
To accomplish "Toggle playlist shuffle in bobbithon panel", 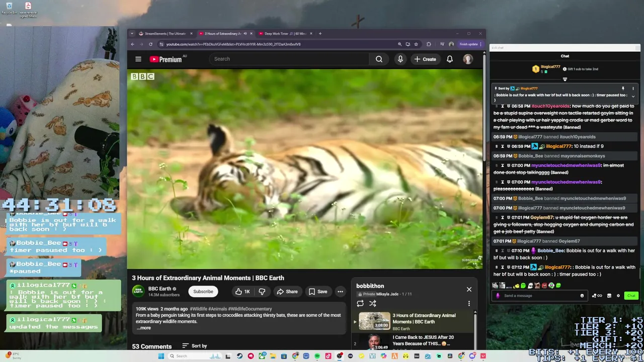I will click(373, 304).
